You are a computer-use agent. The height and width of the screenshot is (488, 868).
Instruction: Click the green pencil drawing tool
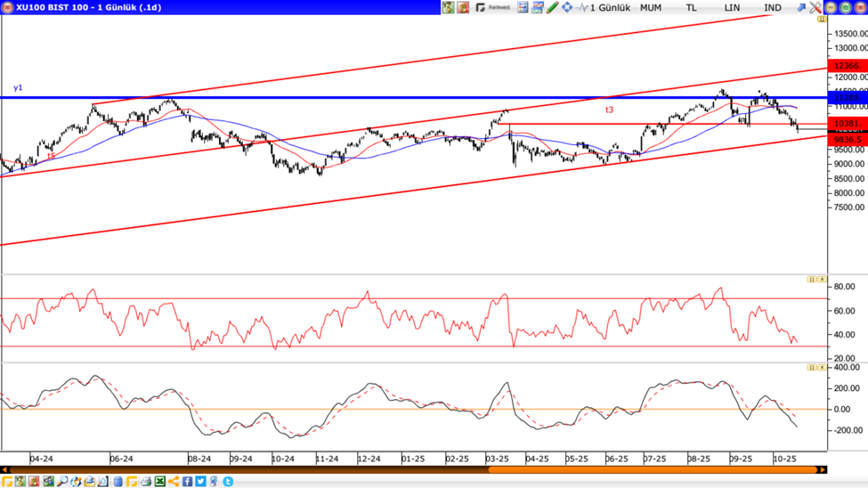(x=553, y=7)
